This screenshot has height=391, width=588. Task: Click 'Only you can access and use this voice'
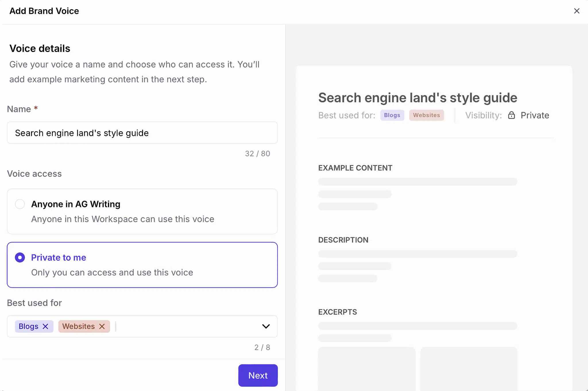pos(112,273)
